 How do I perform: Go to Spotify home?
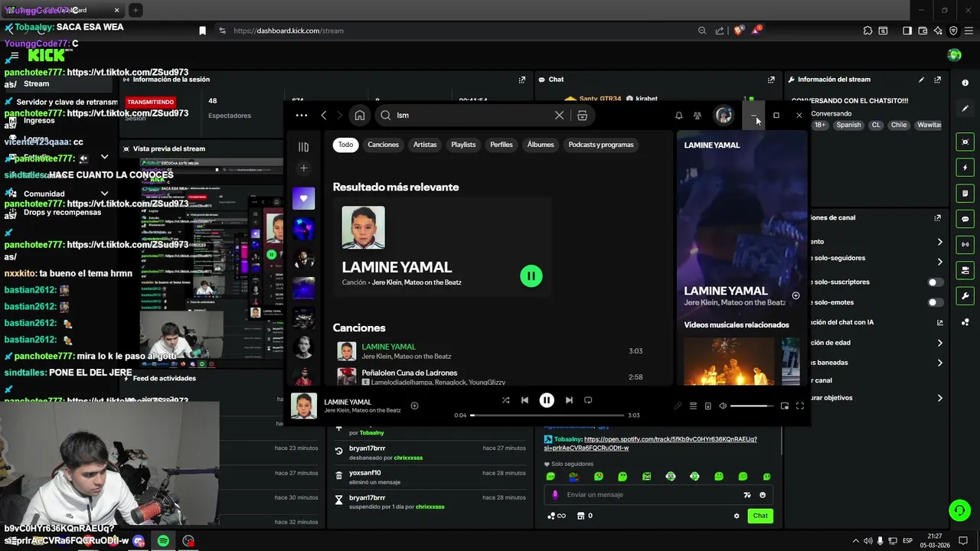tap(359, 116)
